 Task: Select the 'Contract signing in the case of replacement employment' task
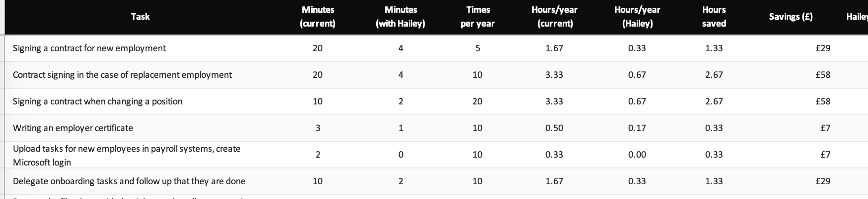pyautogui.click(x=122, y=75)
